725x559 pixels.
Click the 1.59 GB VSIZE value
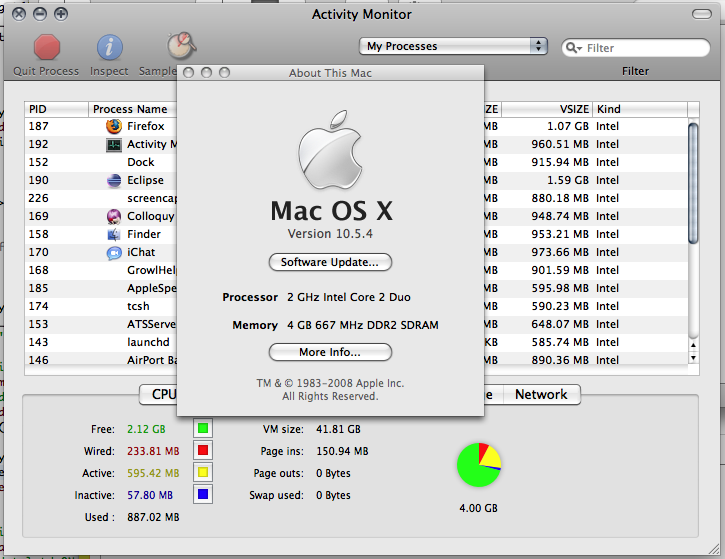(x=568, y=180)
